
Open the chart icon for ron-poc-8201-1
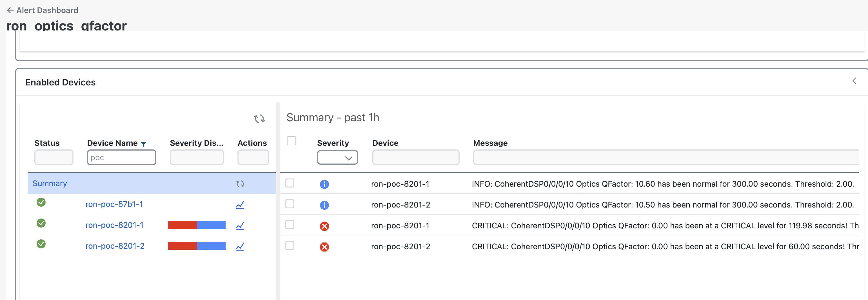click(240, 226)
